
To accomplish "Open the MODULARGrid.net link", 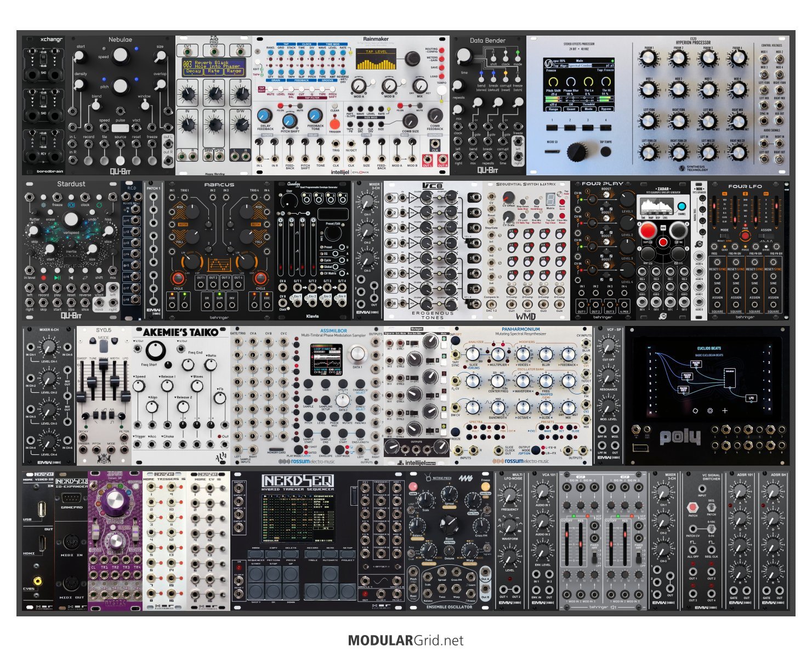I will [x=406, y=640].
